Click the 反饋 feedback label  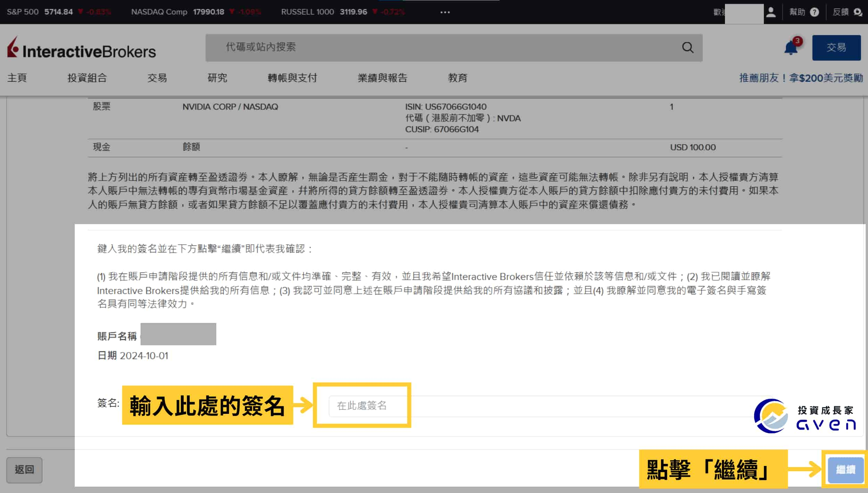[840, 12]
